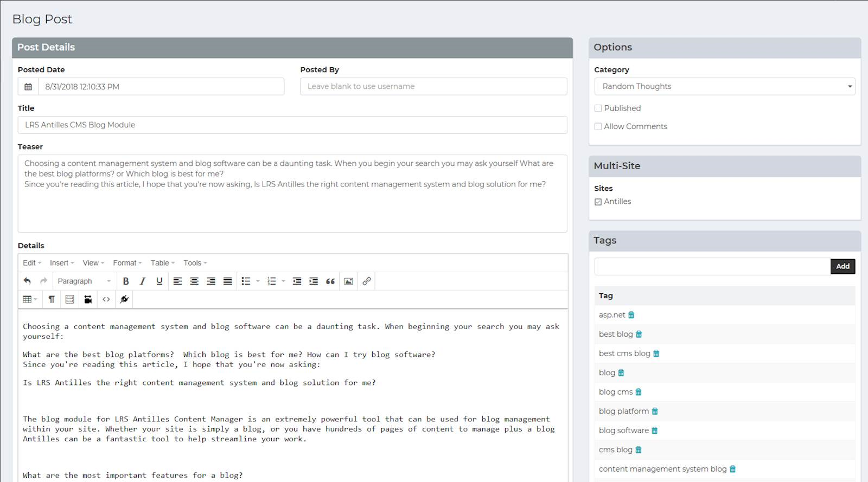Toggle bold formatting
This screenshot has width=868, height=482.
coord(126,281)
